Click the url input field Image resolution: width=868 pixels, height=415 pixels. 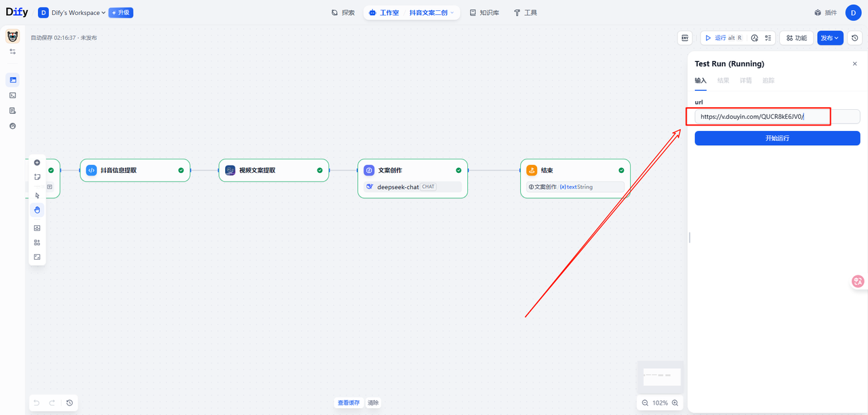click(777, 117)
